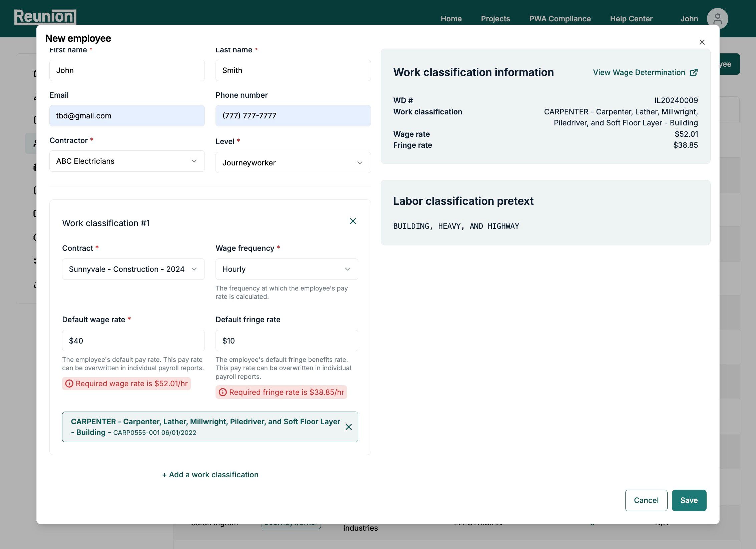756x549 pixels.
Task: Click the required wage rate warning icon
Action: pos(69,384)
